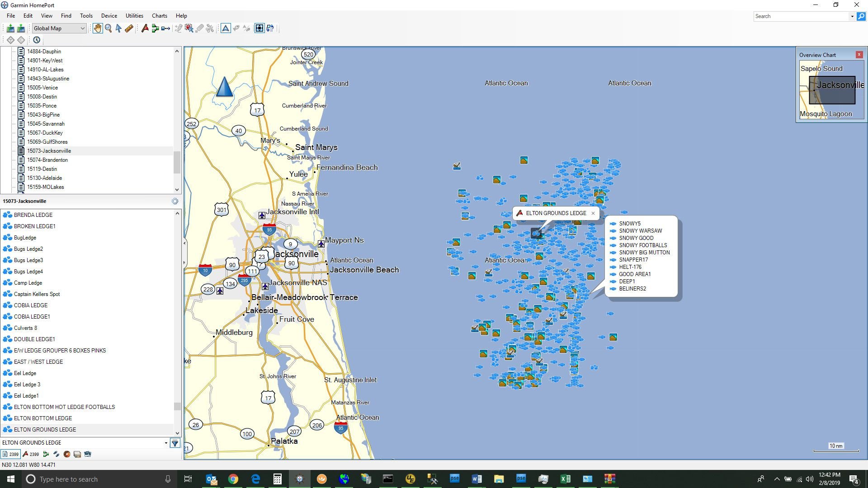Open Excel from the Windows taskbar
The width and height of the screenshot is (868, 488).
[565, 479]
